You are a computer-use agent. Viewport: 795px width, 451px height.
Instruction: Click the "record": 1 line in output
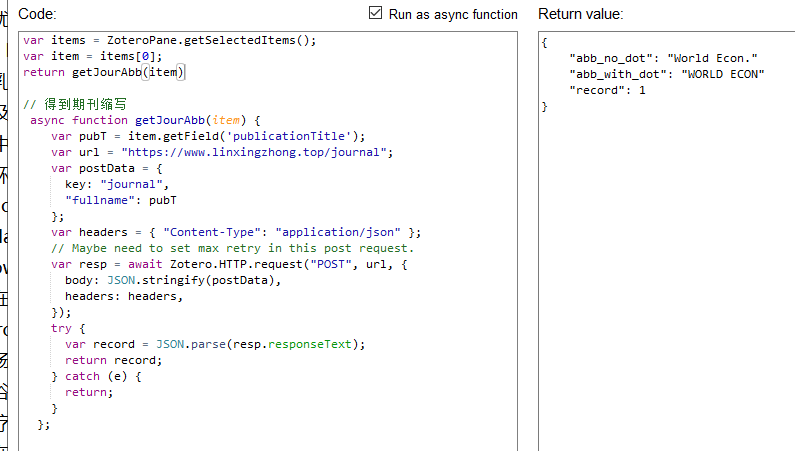tap(607, 90)
